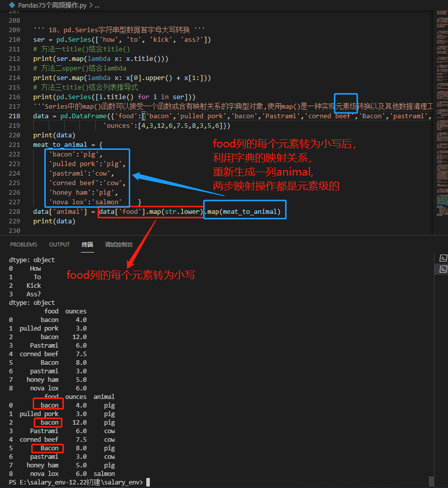Click the Python file icon in the breadcrumb

pyautogui.click(x=12, y=5)
